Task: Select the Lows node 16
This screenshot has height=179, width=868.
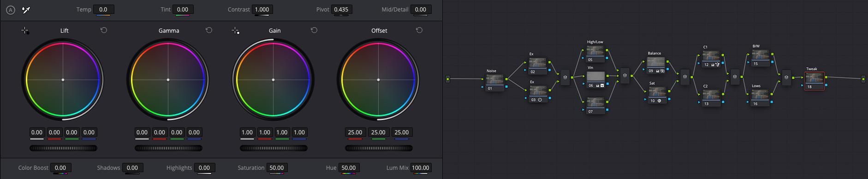Action: coord(761,98)
